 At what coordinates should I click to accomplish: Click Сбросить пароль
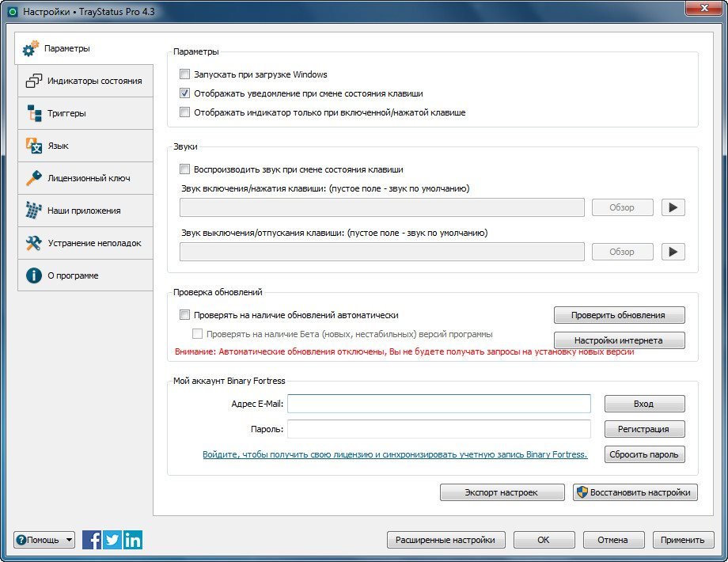644,454
